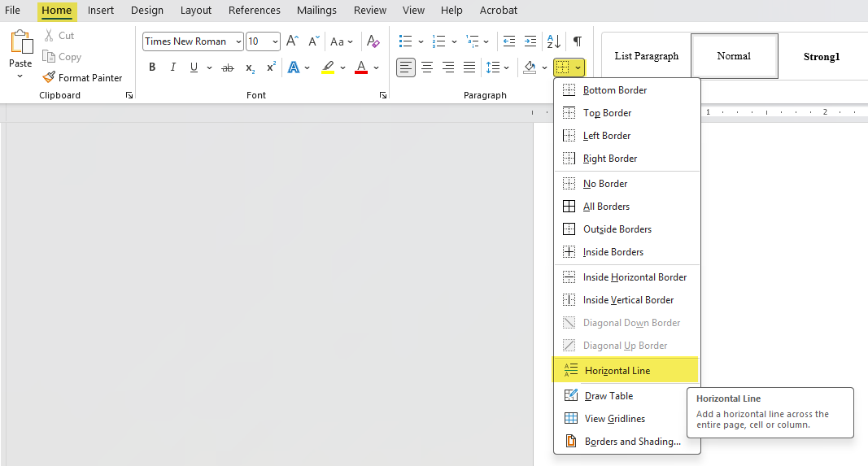This screenshot has height=466, width=868.
Task: Click the highlighted Borders button icon
Action: click(563, 68)
